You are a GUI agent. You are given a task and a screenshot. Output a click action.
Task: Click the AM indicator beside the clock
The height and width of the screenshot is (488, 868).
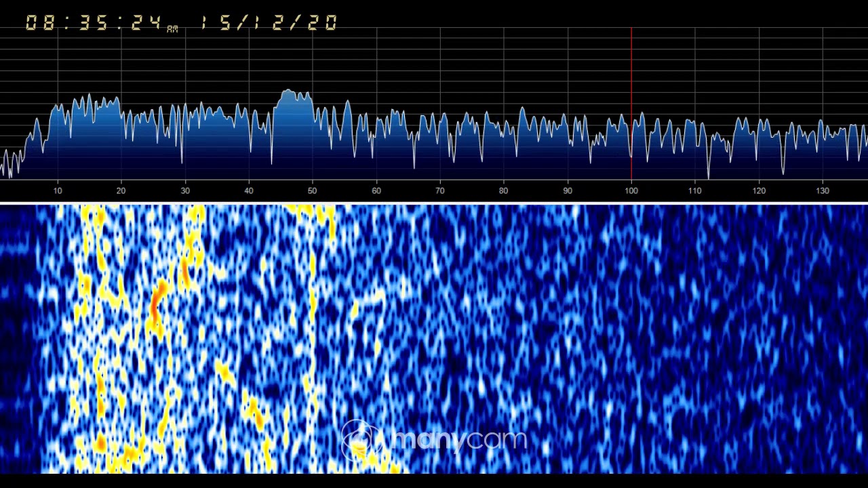tap(173, 29)
